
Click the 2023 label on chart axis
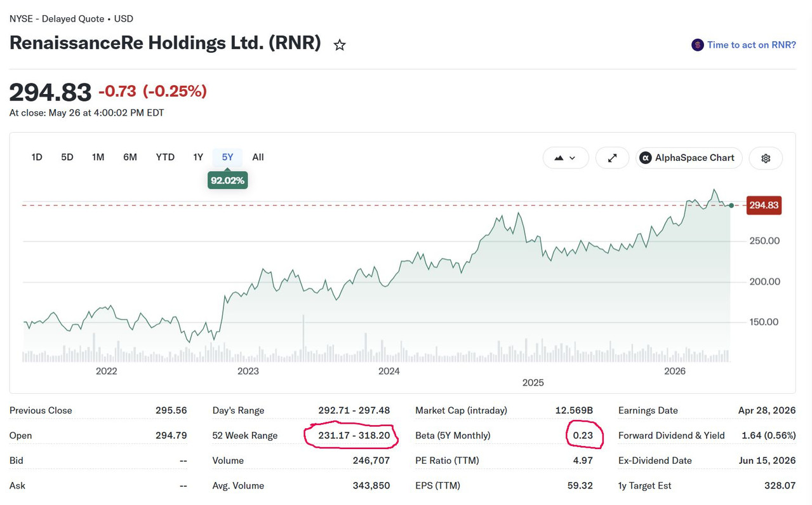tap(248, 371)
